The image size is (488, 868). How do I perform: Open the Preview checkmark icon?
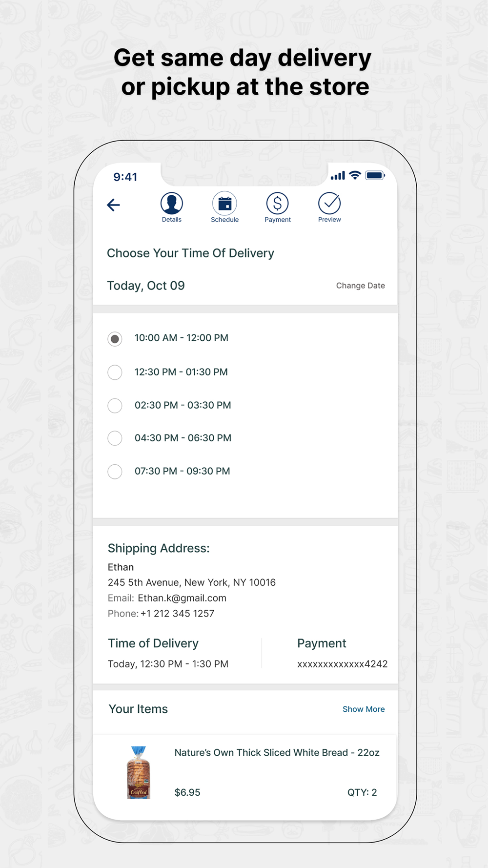(329, 203)
